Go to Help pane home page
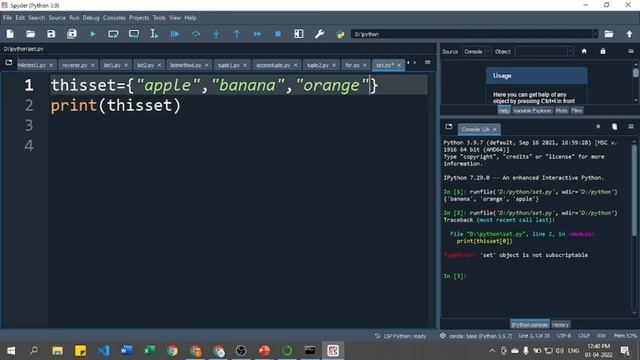Image resolution: width=640 pixels, height=360 pixels. pos(584,51)
